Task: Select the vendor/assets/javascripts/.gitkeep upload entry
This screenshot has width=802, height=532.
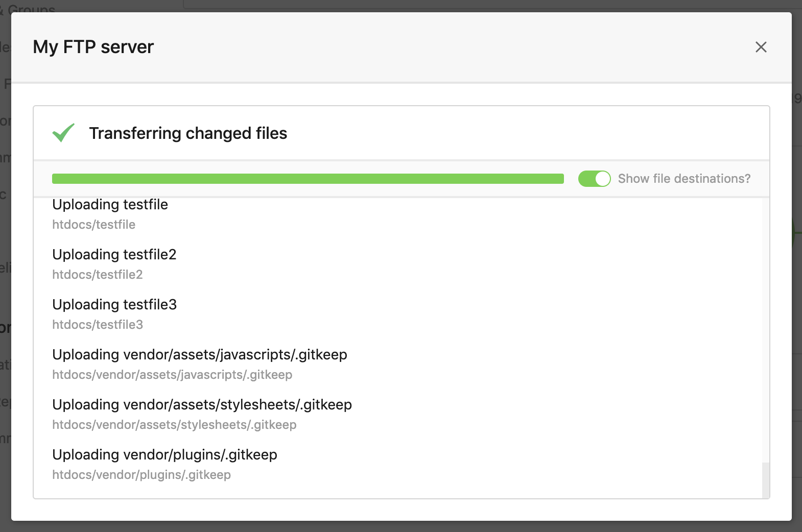Action: tap(199, 354)
